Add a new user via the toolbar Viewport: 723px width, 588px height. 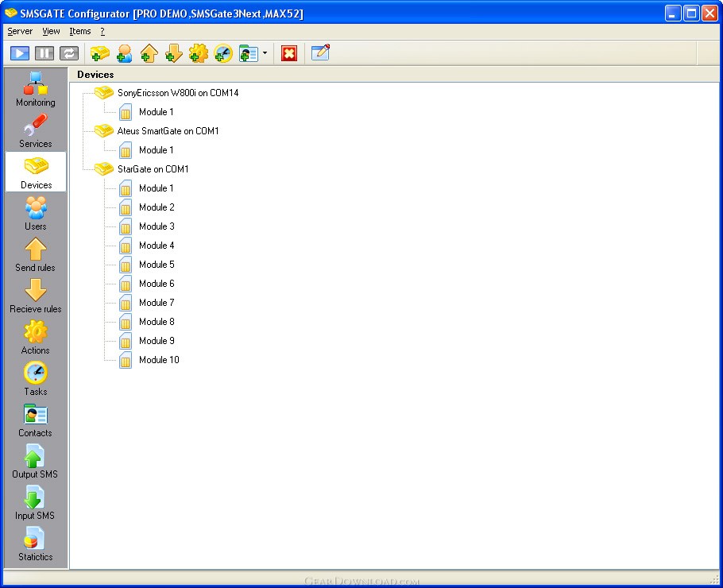coord(125,53)
